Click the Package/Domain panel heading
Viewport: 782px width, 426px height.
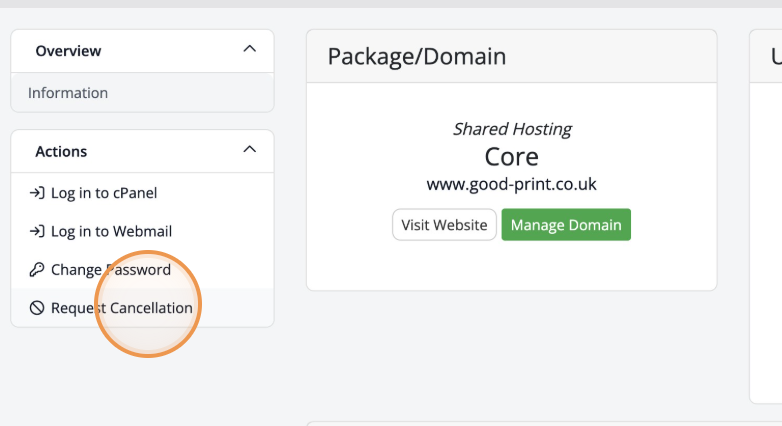coord(417,57)
